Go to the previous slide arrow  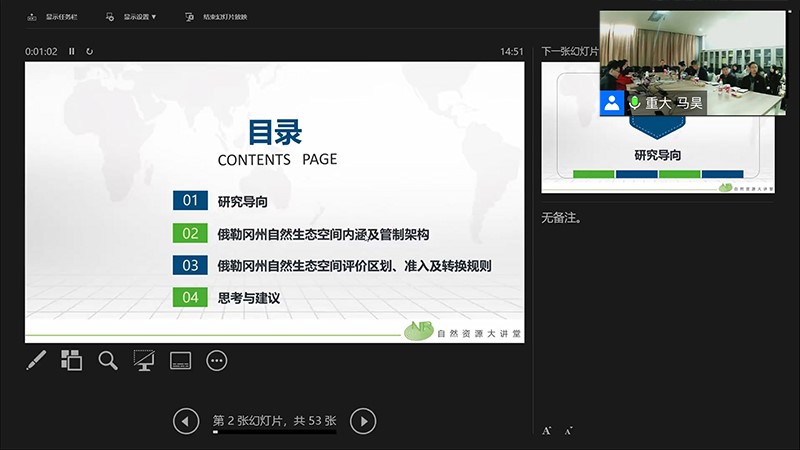click(186, 421)
